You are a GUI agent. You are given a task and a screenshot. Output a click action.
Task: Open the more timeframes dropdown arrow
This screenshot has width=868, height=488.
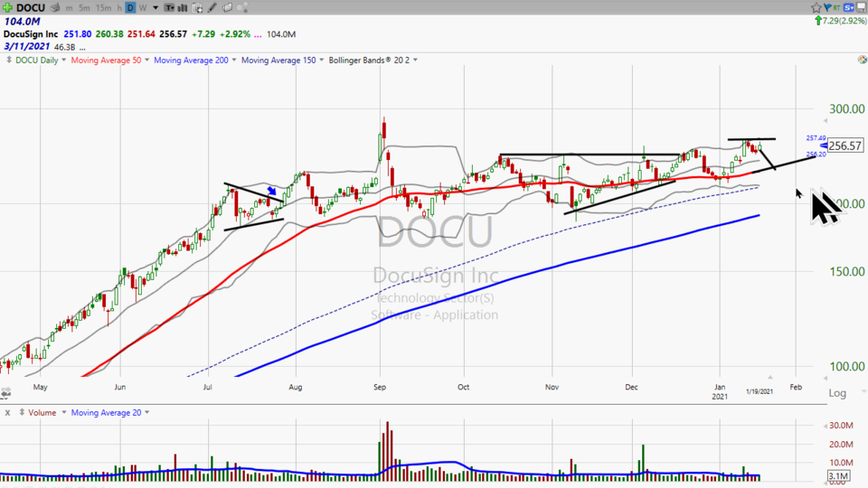tap(156, 8)
